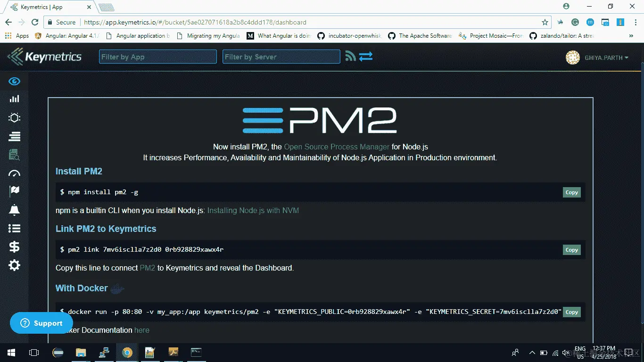The height and width of the screenshot is (362, 644).
Task: Open the zalando/tailor bookmark
Action: (562, 36)
